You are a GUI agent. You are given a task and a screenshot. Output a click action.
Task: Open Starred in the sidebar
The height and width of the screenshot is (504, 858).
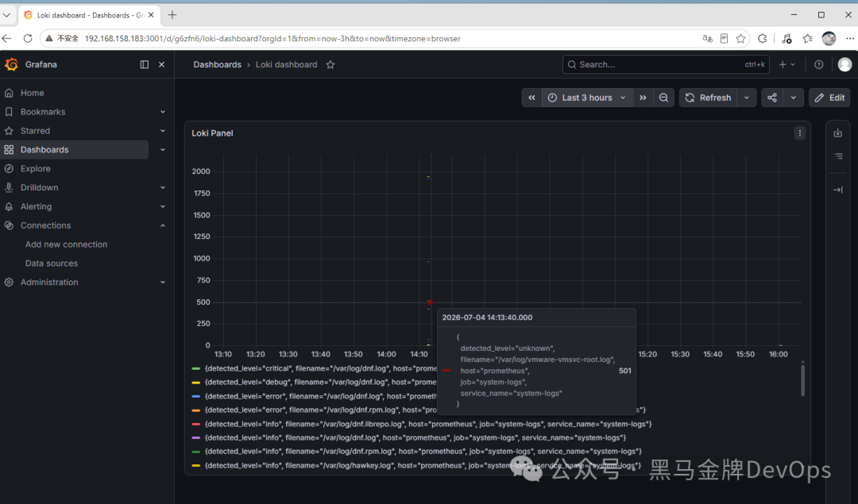(x=35, y=131)
